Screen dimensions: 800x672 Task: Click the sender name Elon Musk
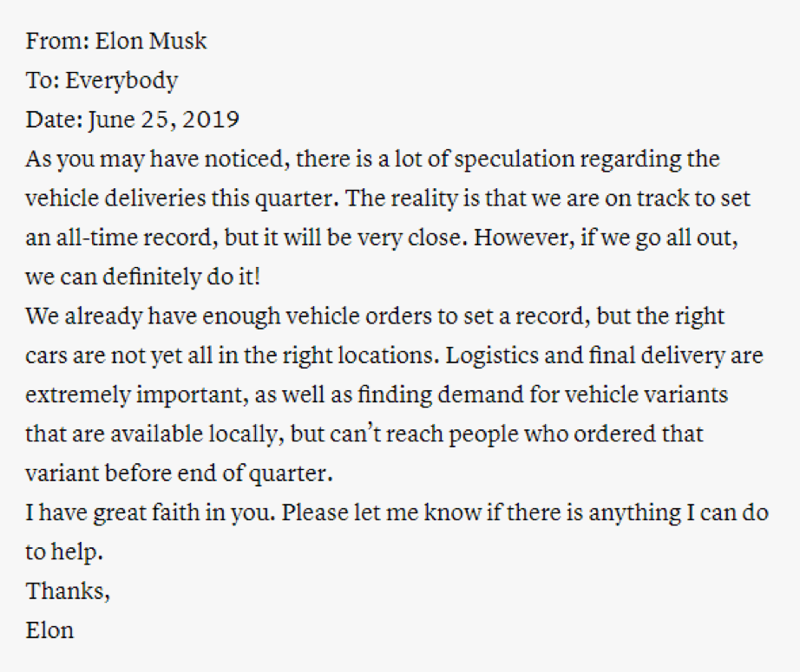[151, 41]
